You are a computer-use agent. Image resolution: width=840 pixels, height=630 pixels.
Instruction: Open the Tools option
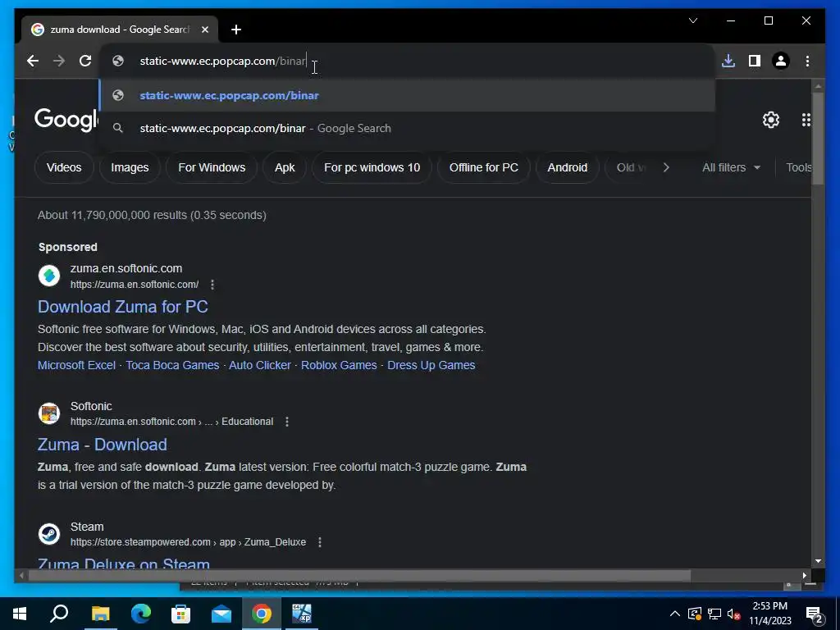click(x=798, y=167)
